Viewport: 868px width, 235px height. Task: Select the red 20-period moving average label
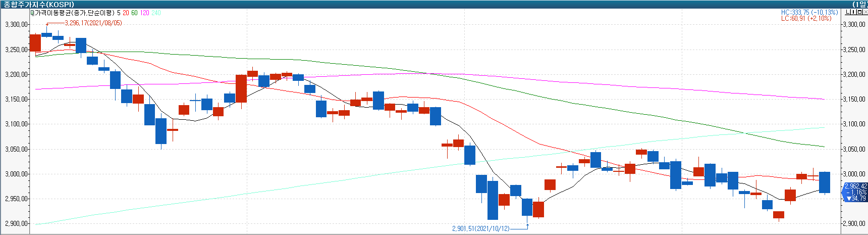click(x=126, y=13)
